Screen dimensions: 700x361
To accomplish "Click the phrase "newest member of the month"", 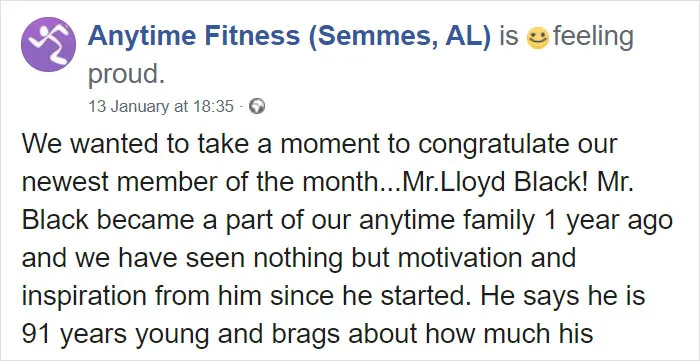I will tap(199, 183).
